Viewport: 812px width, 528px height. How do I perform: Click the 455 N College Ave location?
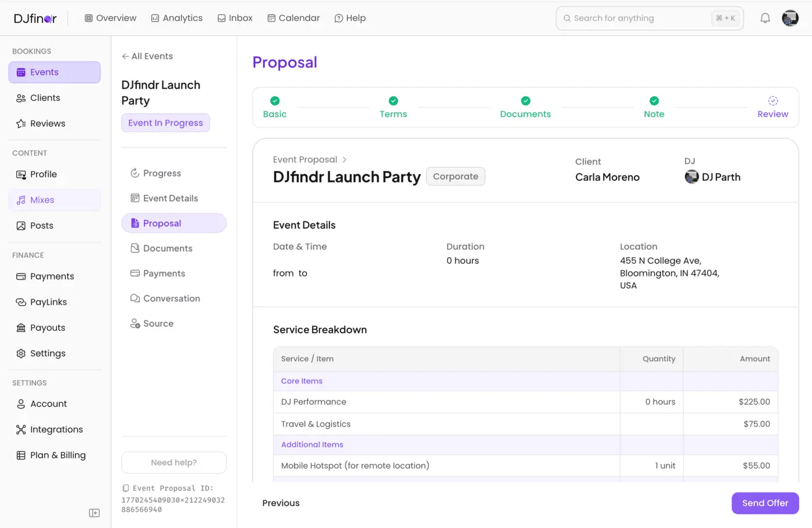669,273
